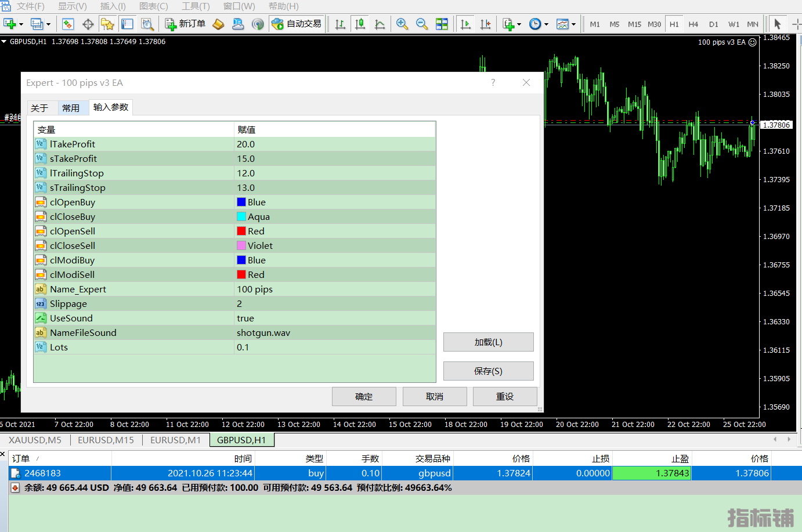Click the Zoom In magnifier icon
The image size is (802, 532).
click(402, 24)
